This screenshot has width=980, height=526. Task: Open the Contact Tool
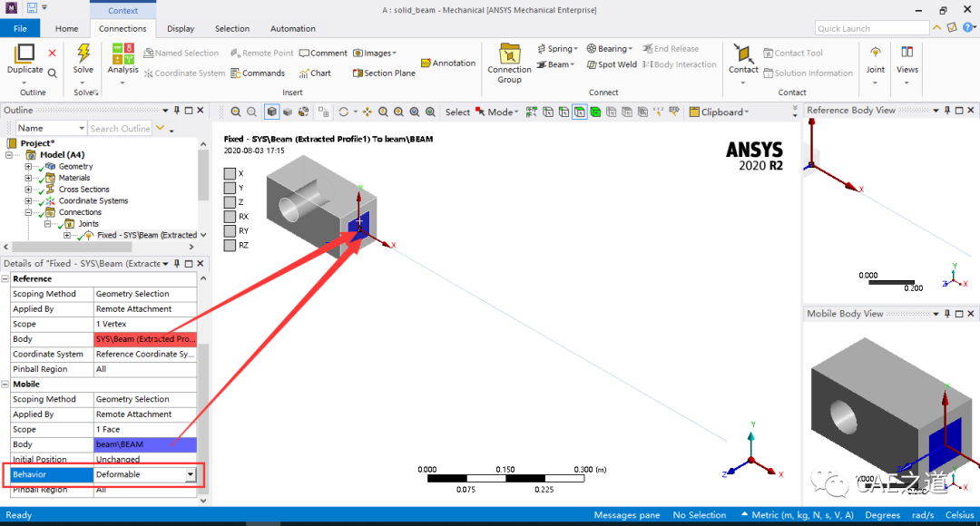coord(792,54)
